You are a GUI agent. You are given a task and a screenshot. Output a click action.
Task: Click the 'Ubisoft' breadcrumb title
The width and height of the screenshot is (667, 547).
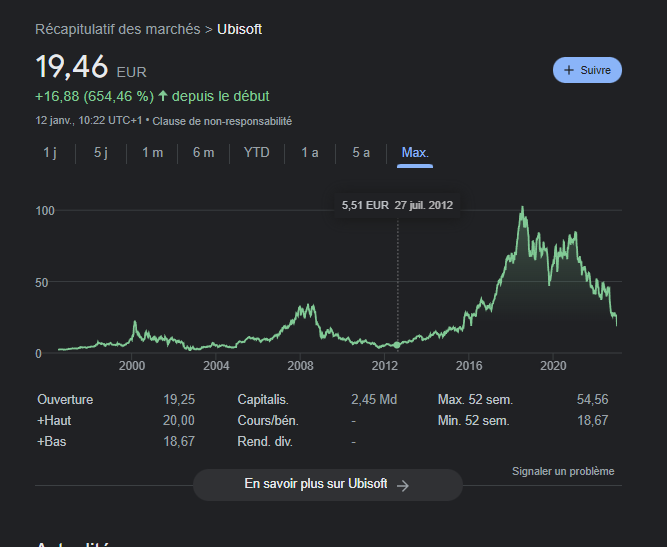pyautogui.click(x=239, y=29)
